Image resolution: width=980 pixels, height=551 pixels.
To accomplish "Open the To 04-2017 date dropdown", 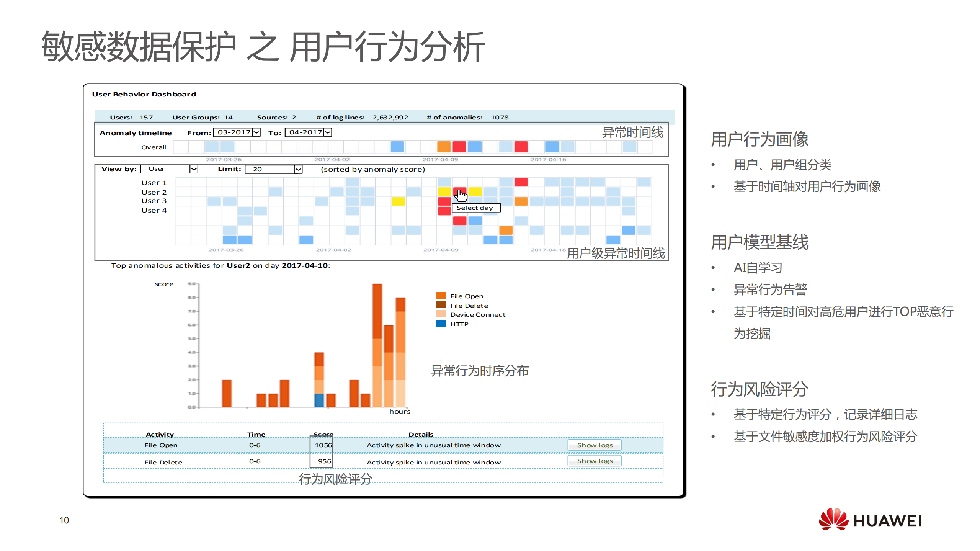I will (x=328, y=132).
